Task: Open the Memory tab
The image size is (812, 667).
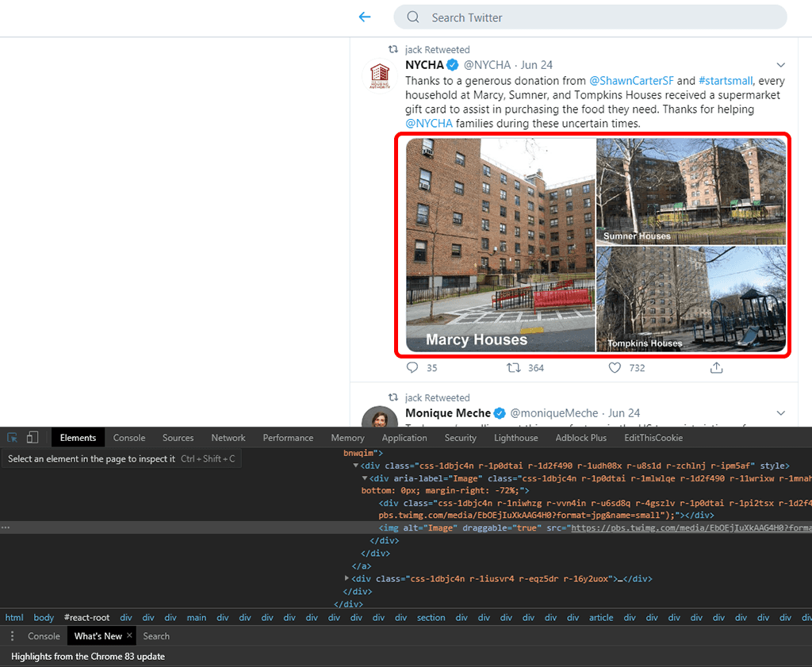Action: (x=347, y=438)
